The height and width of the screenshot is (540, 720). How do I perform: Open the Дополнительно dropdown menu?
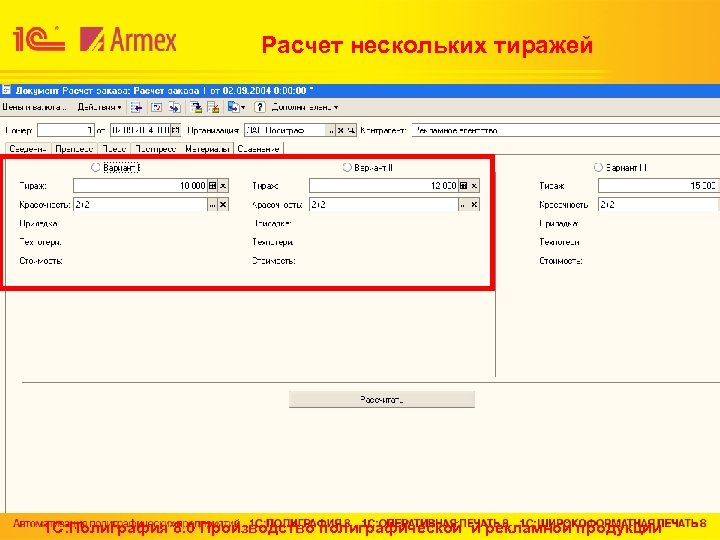pos(305,107)
